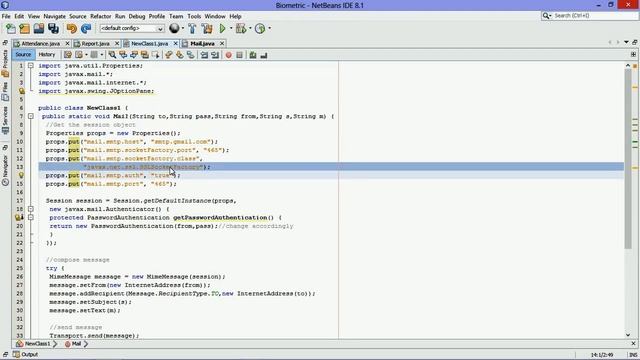Screen dimensions: 640x360
Task: Click the editor vertical scrollbar thumb
Action: (628, 158)
